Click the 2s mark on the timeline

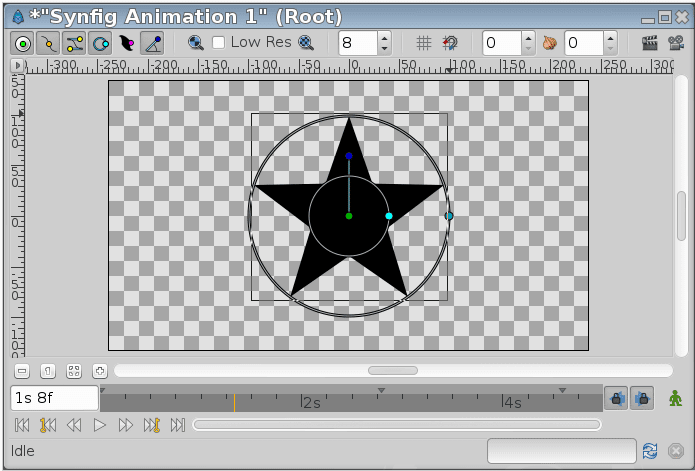coord(311,402)
